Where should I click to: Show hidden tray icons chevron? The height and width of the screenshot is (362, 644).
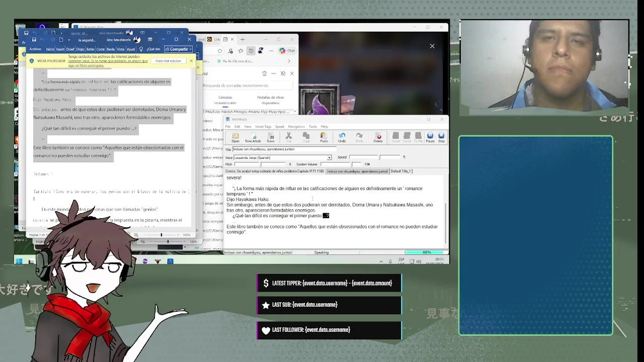pos(381,261)
